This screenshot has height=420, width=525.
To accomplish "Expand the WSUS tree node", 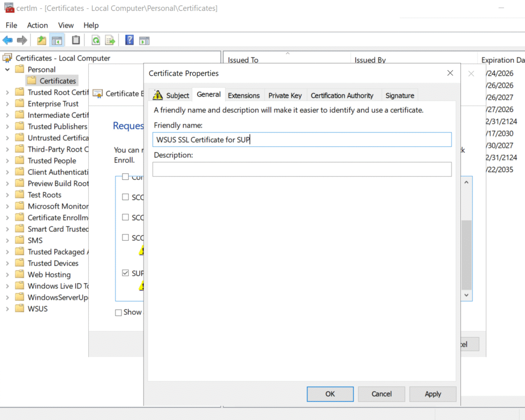I will coord(7,309).
